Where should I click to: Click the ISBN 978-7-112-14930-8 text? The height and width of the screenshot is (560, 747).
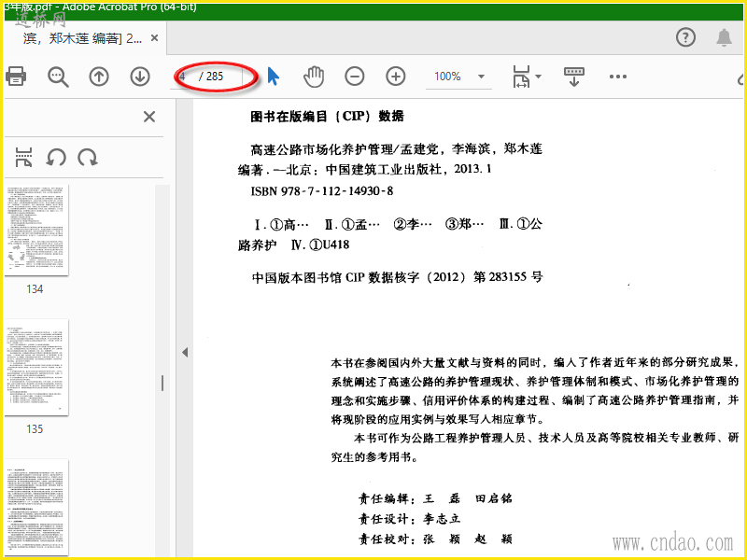(x=322, y=191)
